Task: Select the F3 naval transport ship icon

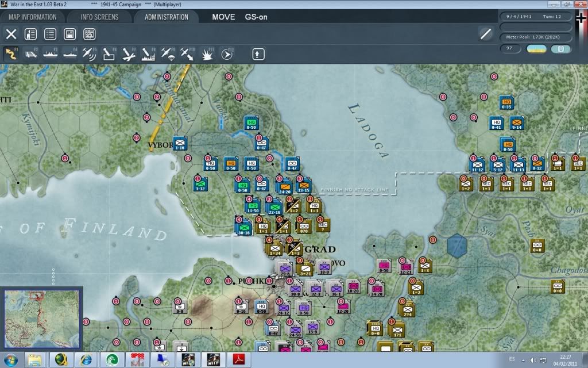Action: [51, 54]
